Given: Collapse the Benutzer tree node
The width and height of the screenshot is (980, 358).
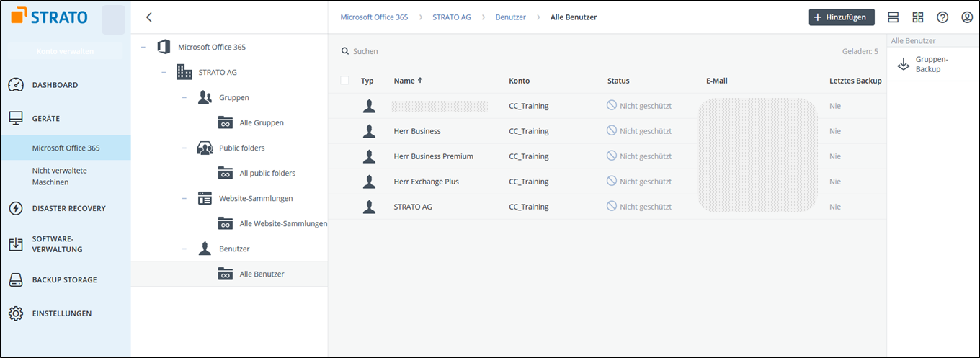Looking at the screenshot, I should tap(185, 249).
